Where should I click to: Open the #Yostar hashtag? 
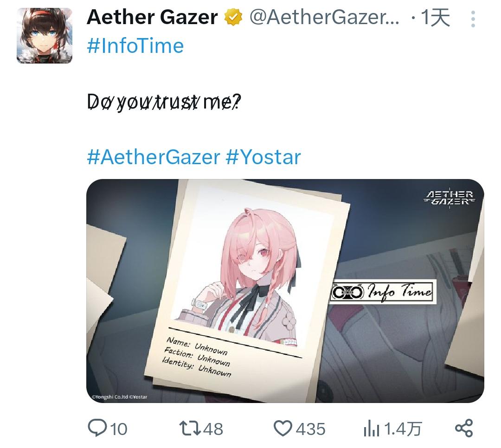(x=263, y=157)
